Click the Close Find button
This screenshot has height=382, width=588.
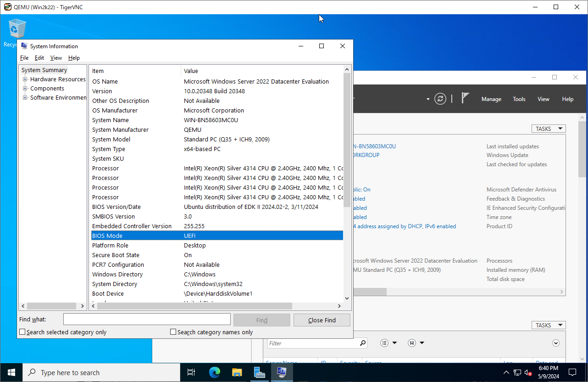(322, 320)
